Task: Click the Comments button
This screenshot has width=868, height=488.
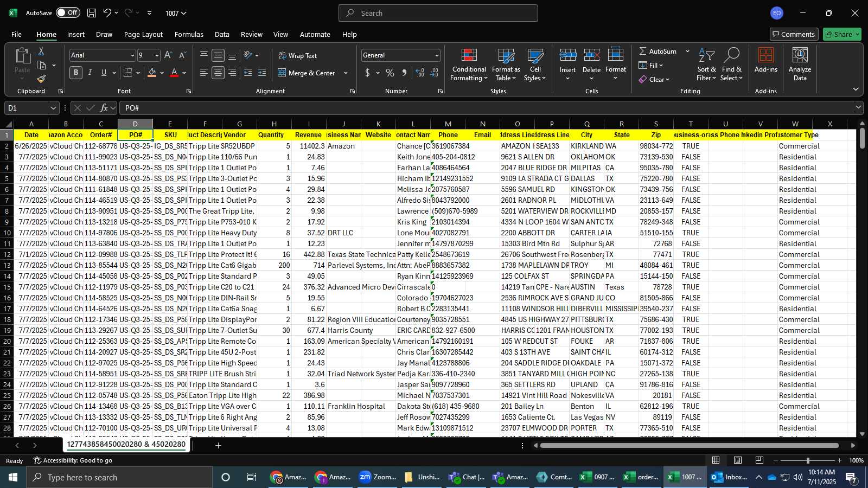Action: pyautogui.click(x=794, y=34)
